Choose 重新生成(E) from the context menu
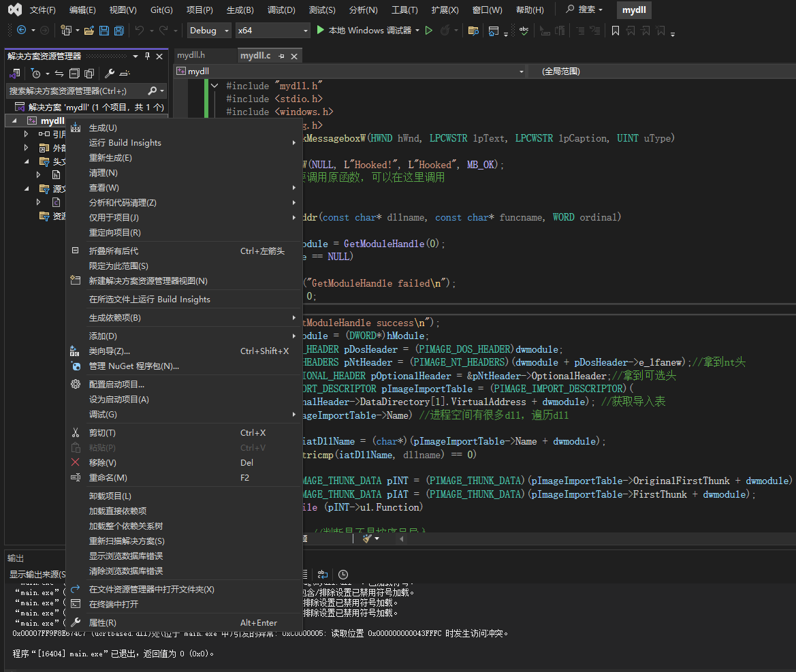Screen dimensions: 796x672 pyautogui.click(x=110, y=158)
